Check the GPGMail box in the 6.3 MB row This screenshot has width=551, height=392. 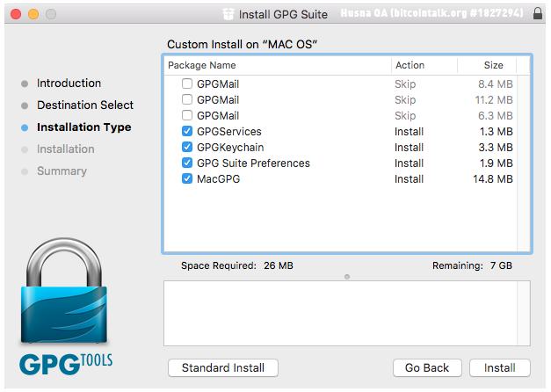pos(187,115)
